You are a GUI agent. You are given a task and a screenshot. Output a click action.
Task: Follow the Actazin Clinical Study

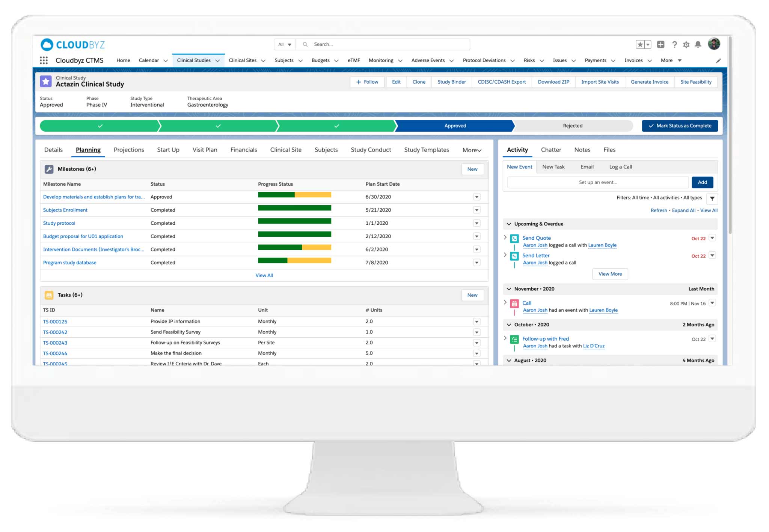[367, 82]
